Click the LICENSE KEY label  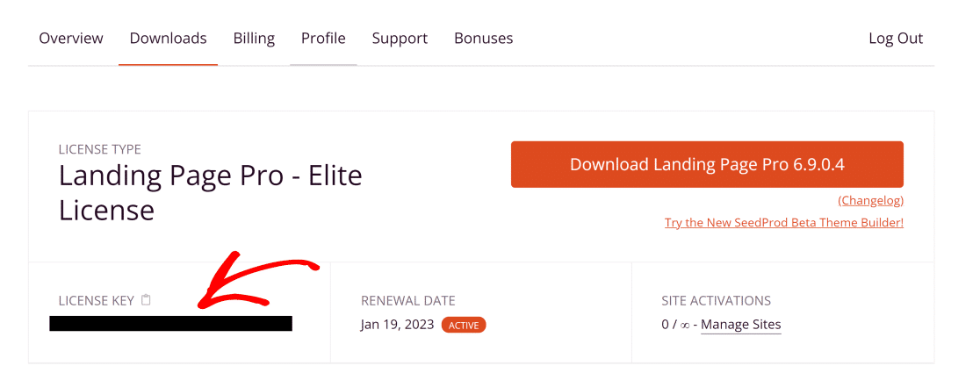coord(97,300)
